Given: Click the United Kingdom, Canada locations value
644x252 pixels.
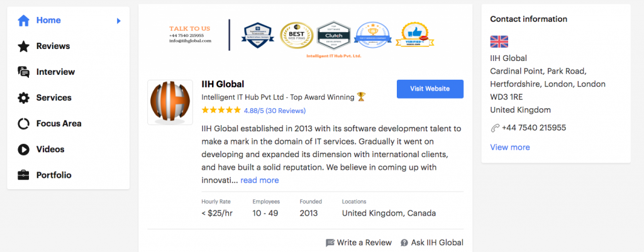Looking at the screenshot, I should [x=389, y=214].
